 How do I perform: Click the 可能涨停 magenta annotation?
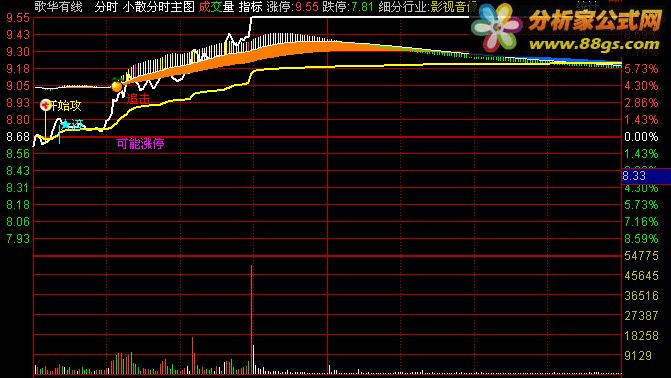tap(140, 144)
